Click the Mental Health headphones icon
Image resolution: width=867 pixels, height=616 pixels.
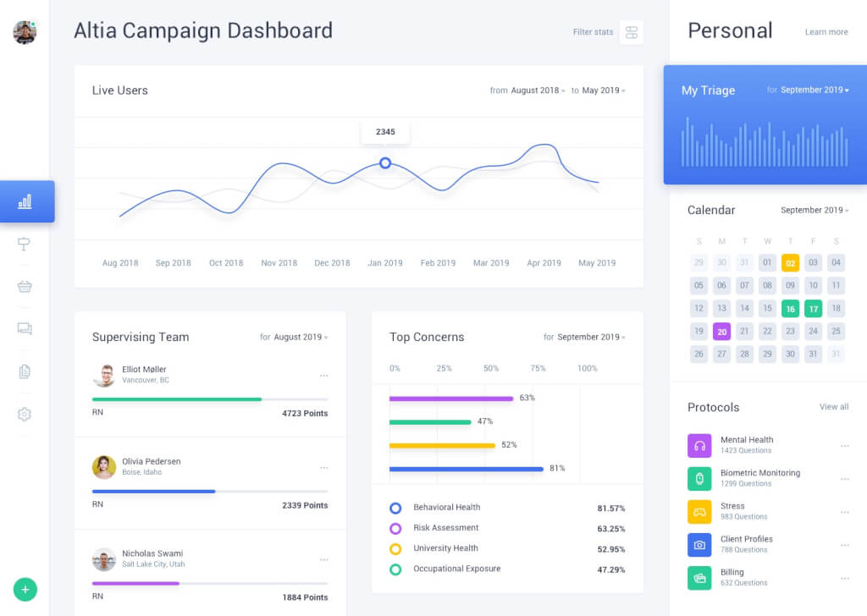pyautogui.click(x=699, y=445)
